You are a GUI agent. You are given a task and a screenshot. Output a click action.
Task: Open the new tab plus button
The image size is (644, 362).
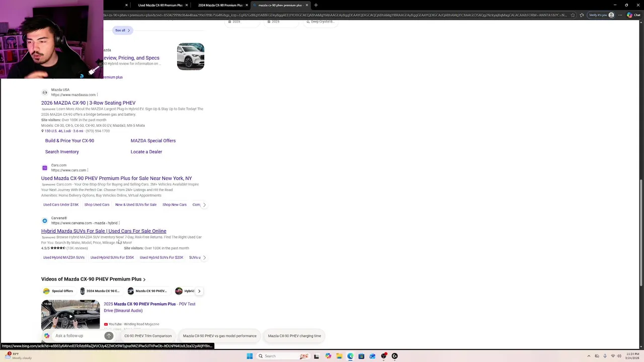(x=316, y=5)
